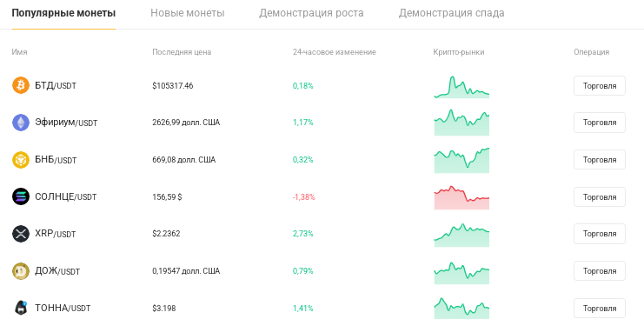Viewport: 644px width, 319px height.
Task: Click the Bitcoin coin icon
Action: tap(21, 85)
